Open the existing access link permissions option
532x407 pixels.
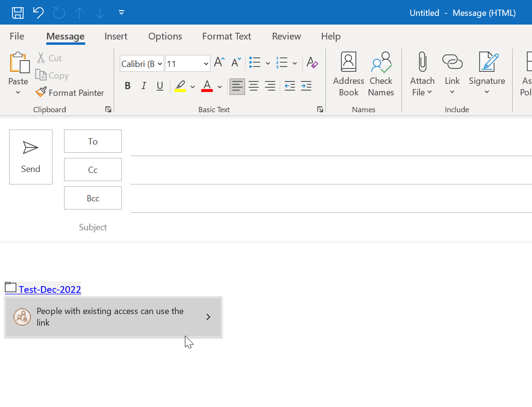click(x=113, y=317)
